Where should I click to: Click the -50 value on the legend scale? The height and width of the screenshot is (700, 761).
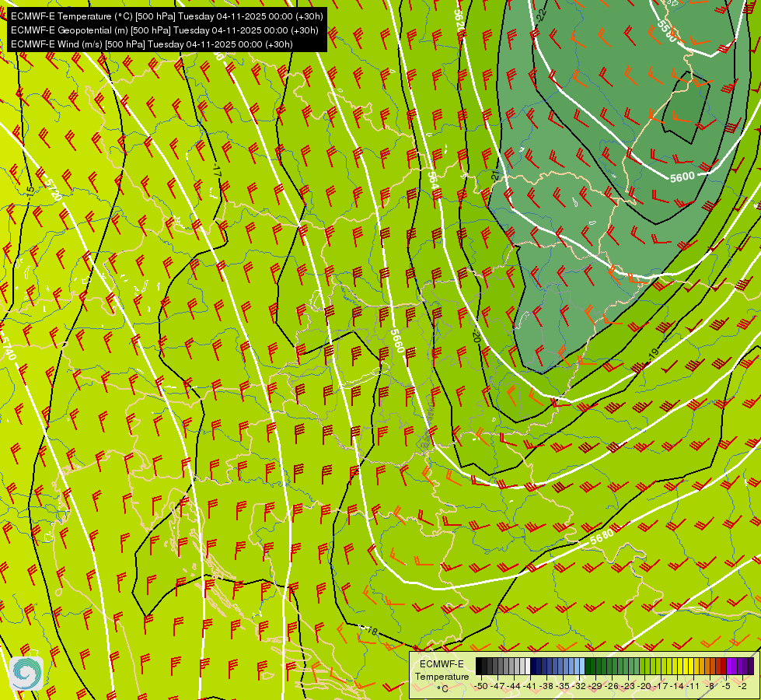(481, 686)
